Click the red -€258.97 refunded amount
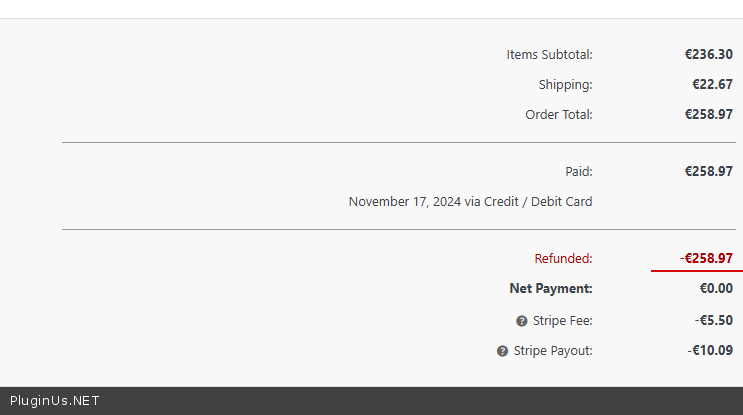 click(x=706, y=259)
